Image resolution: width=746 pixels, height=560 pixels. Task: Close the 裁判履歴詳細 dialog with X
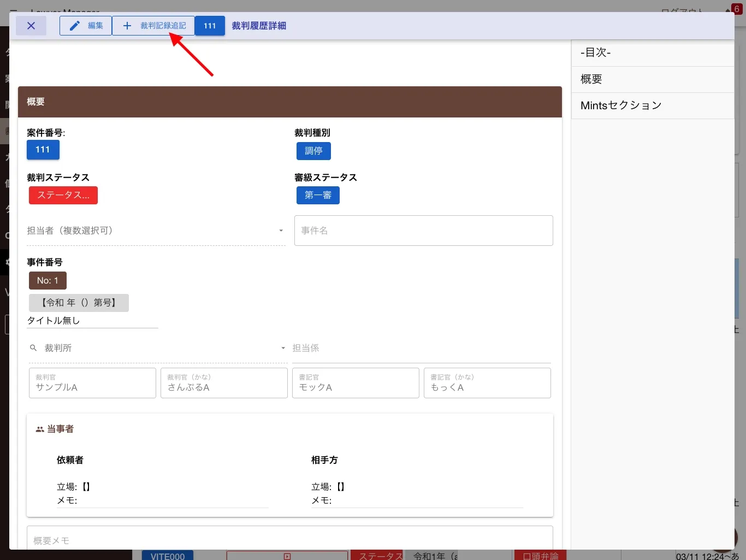pos(31,26)
